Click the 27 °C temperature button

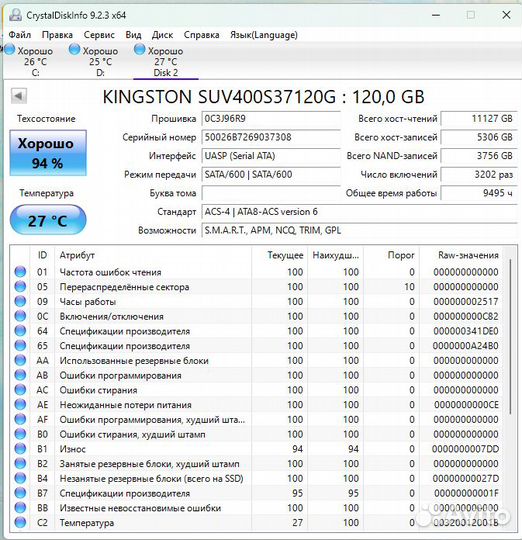pos(48,220)
